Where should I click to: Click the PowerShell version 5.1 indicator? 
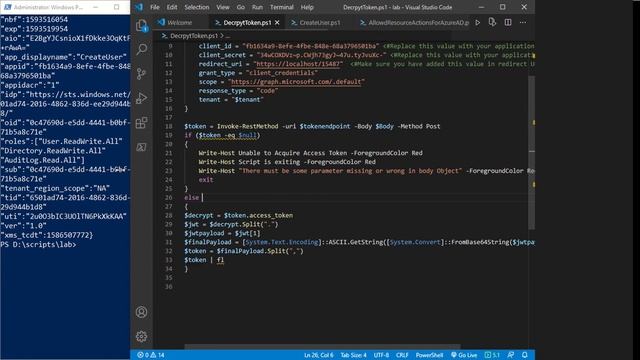492,355
